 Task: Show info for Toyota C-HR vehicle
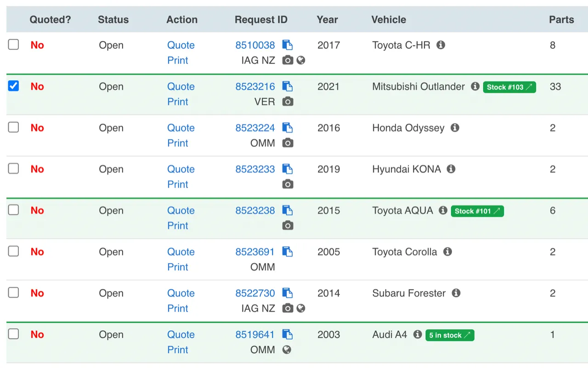[x=441, y=45]
